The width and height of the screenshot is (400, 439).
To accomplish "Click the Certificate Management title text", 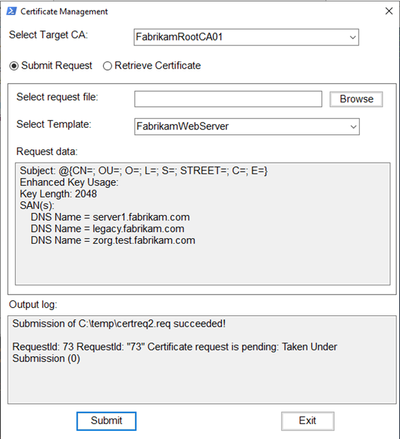I will (64, 12).
